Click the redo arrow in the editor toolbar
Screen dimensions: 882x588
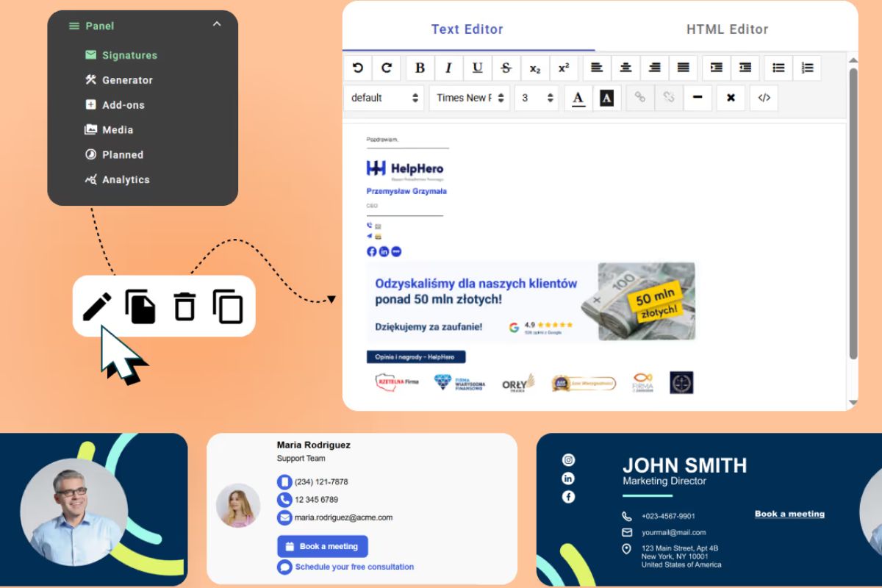[387, 68]
